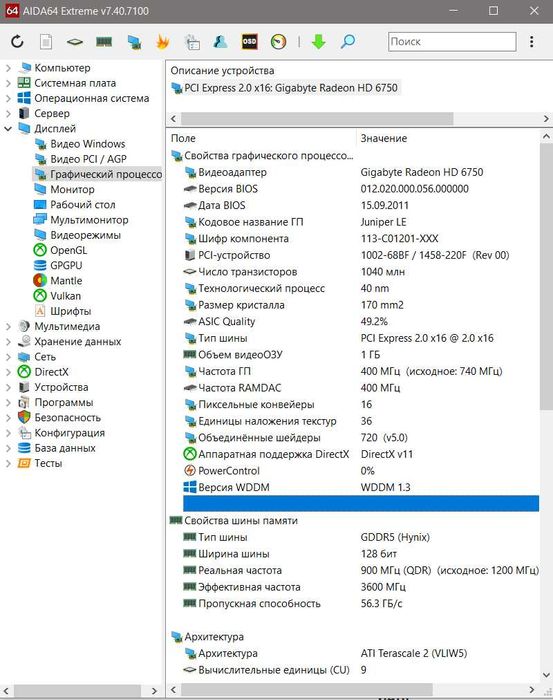The width and height of the screenshot is (553, 700).
Task: Select the PowerControl row
Action: 361,471
